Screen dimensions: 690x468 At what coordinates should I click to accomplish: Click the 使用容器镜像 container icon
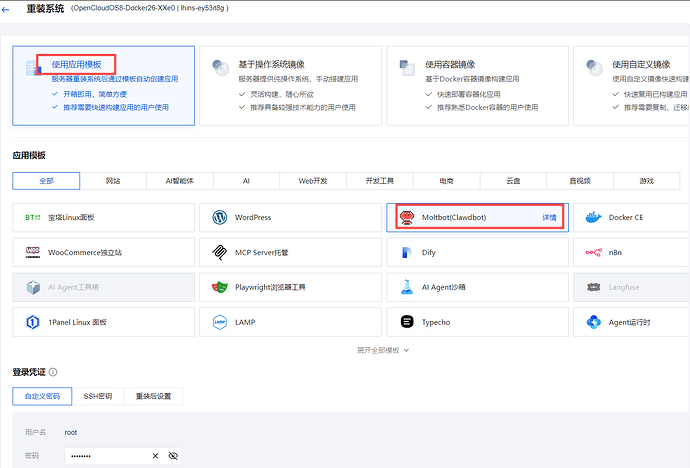(407, 68)
